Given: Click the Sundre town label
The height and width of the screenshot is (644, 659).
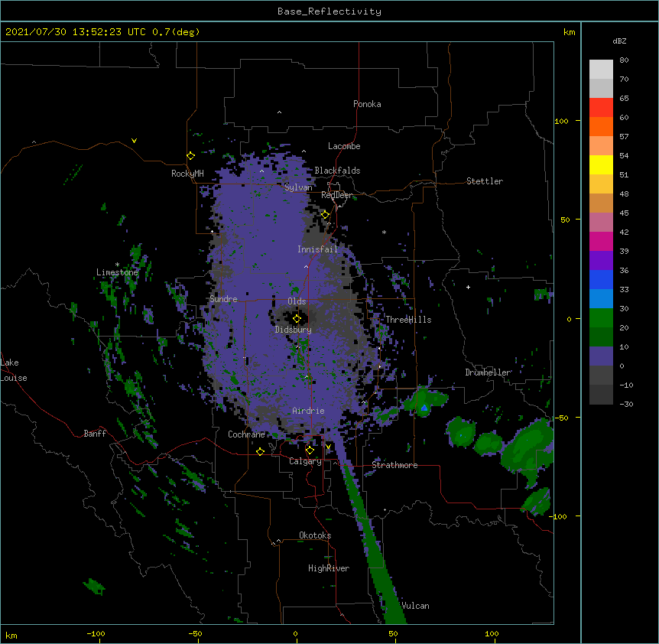Looking at the screenshot, I should pos(223,299).
